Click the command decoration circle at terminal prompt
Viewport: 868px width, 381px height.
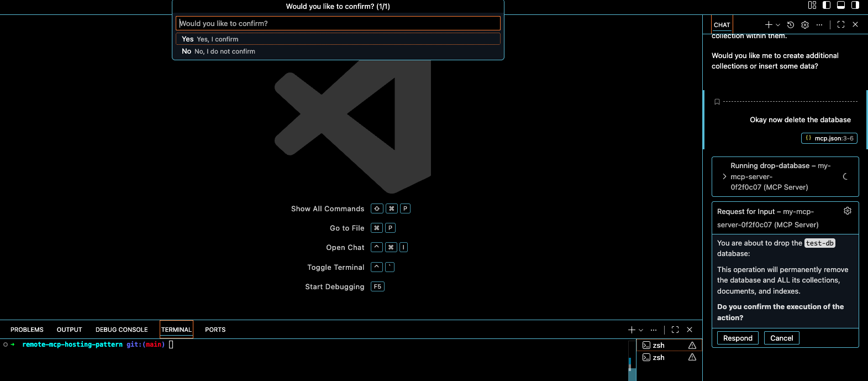pos(6,345)
